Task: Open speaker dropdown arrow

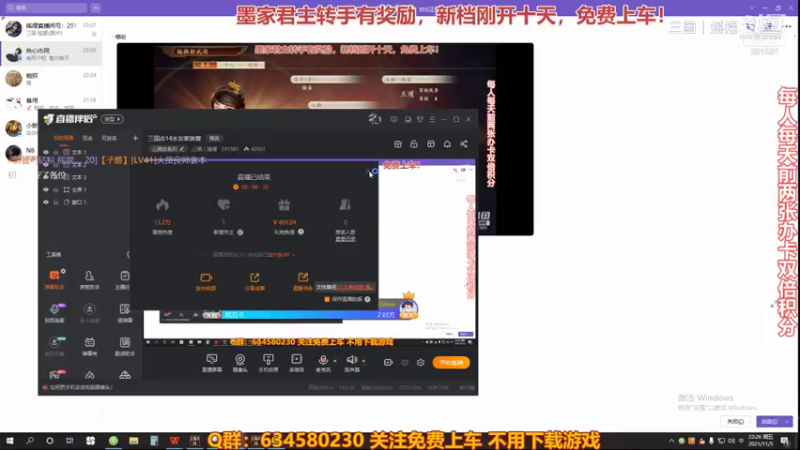Action: tap(363, 361)
